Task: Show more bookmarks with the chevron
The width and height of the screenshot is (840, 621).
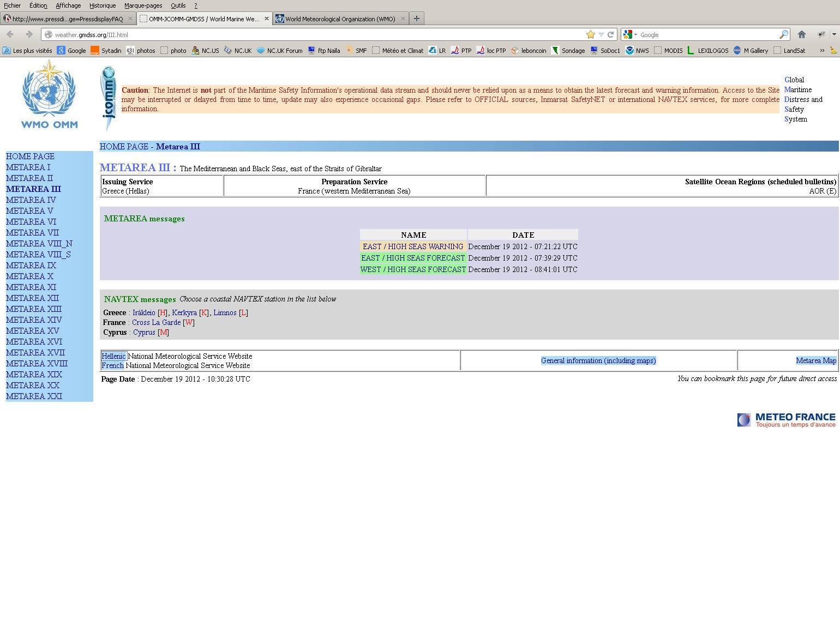Action: pyautogui.click(x=821, y=51)
